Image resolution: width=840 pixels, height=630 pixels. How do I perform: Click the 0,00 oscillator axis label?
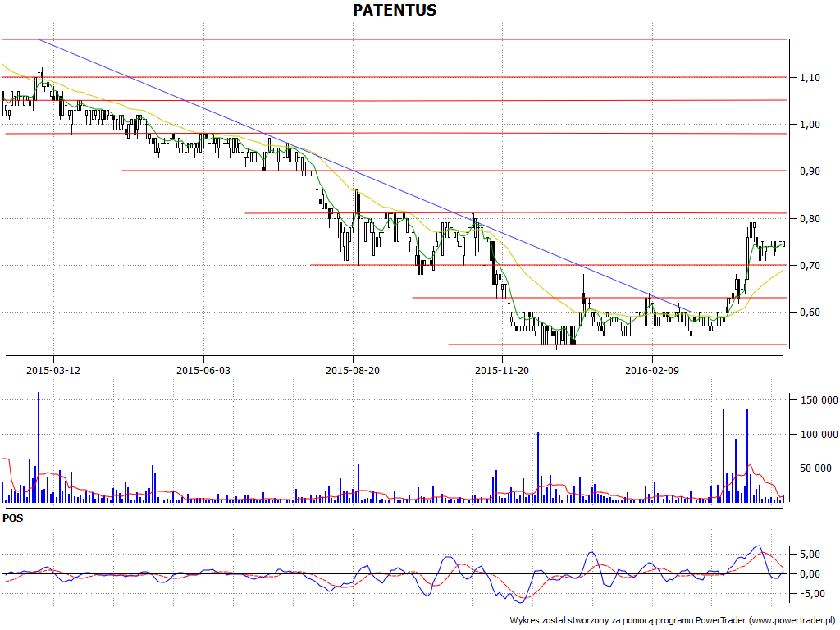pos(810,574)
